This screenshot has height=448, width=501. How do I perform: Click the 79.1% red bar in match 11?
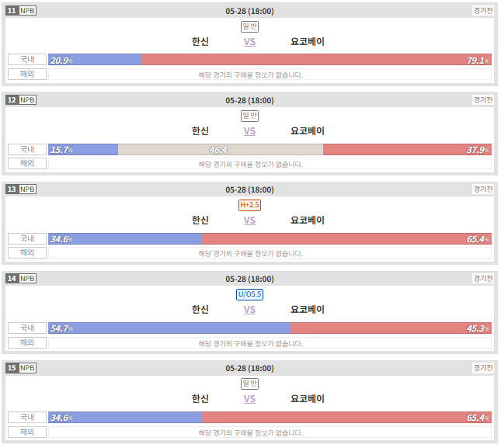[316, 59]
